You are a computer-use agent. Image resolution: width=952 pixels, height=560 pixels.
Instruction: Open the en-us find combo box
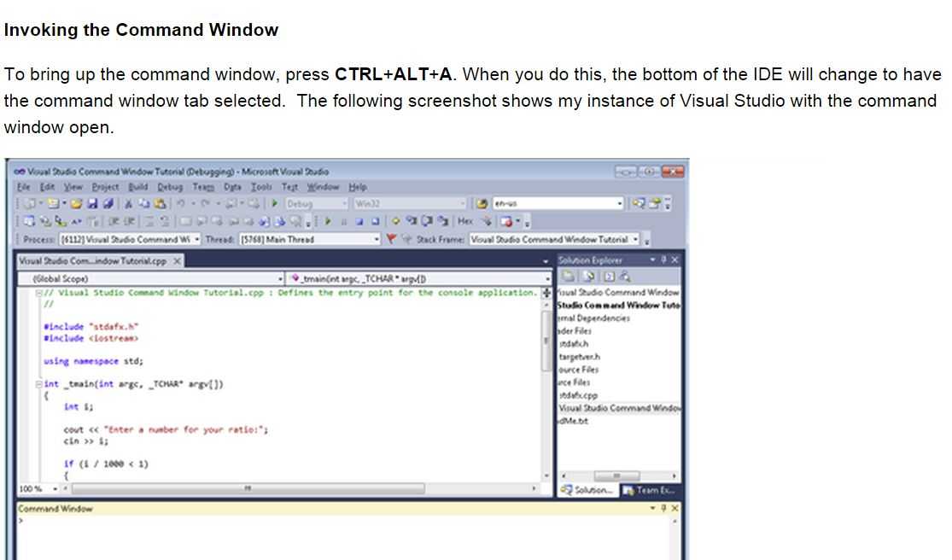coord(619,204)
